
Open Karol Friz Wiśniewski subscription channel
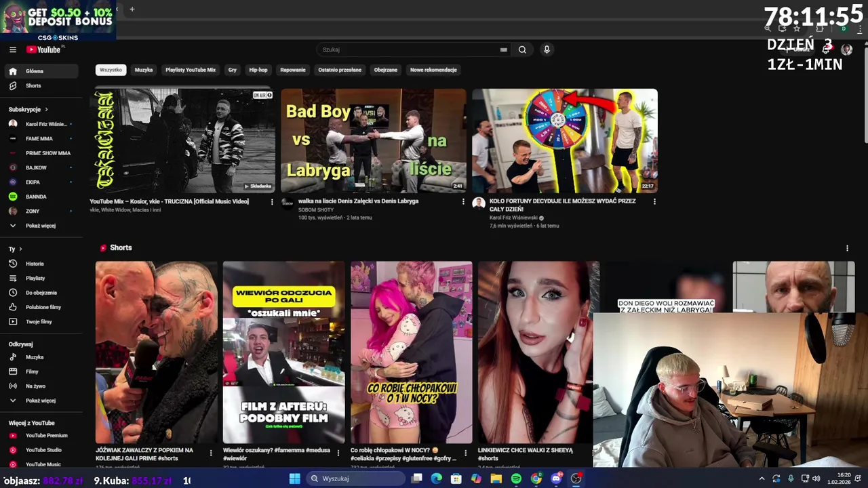[42, 124]
